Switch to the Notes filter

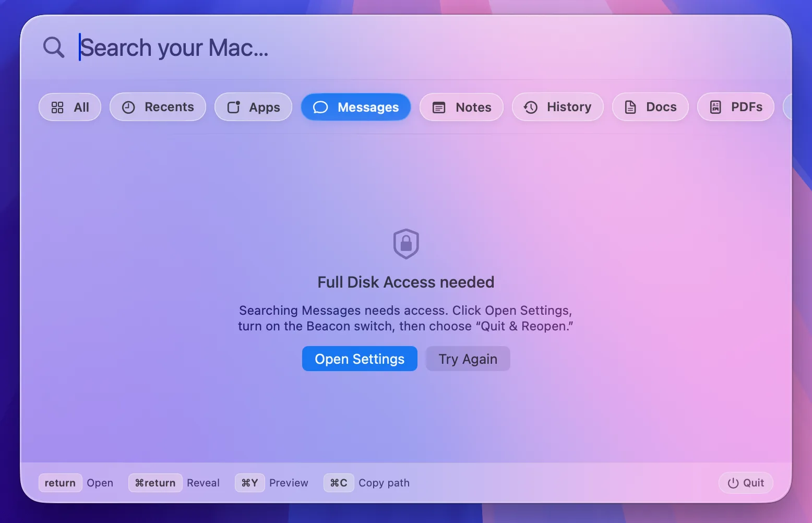[x=461, y=107]
